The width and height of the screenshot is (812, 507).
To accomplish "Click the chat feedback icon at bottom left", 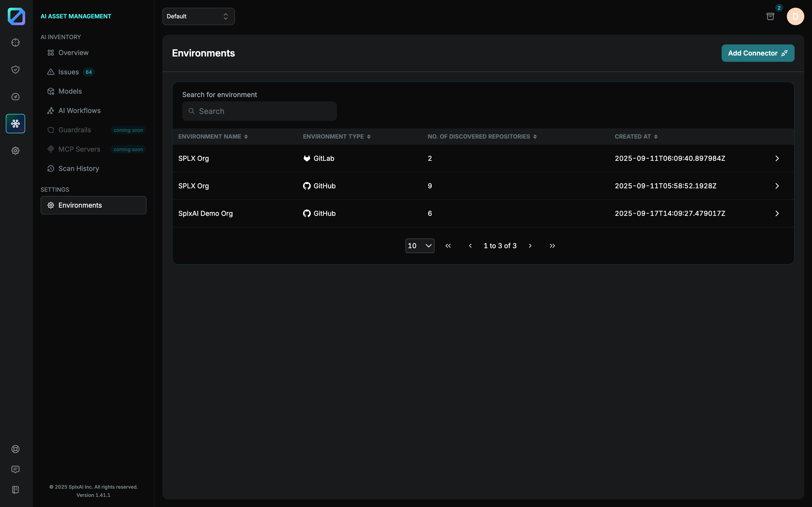I will pyautogui.click(x=15, y=469).
